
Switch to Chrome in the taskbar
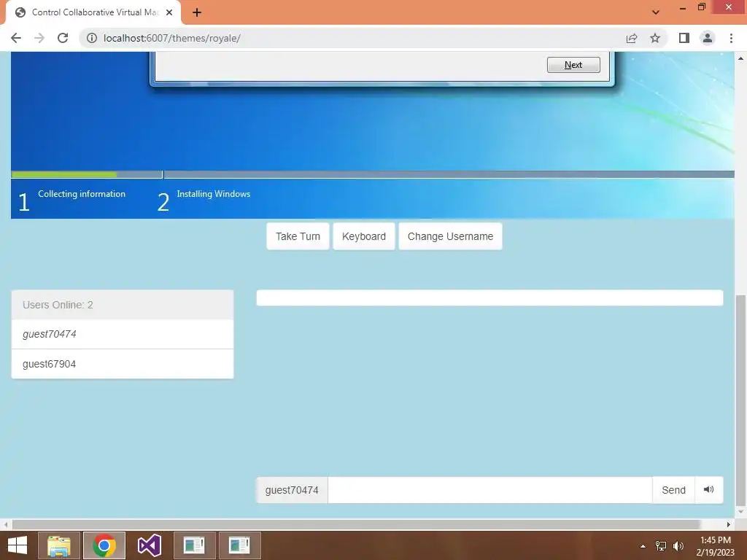(104, 545)
